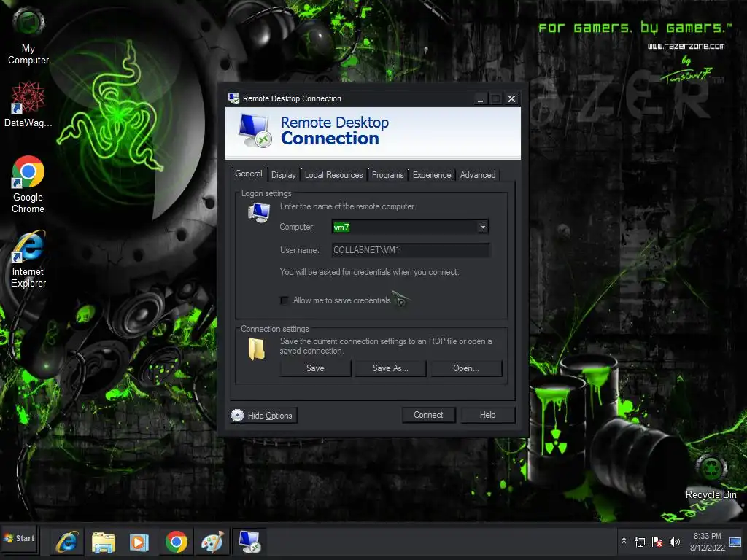747x560 pixels.
Task: Launch media player from taskbar
Action: pos(139,542)
